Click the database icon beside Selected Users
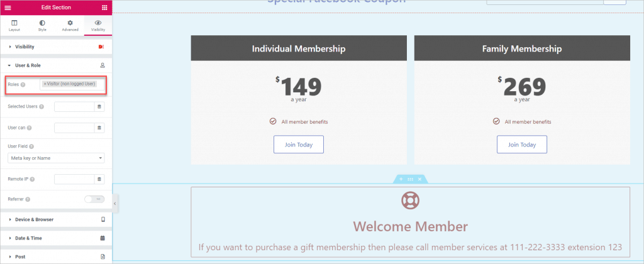This screenshot has width=644, height=264. pyautogui.click(x=99, y=106)
